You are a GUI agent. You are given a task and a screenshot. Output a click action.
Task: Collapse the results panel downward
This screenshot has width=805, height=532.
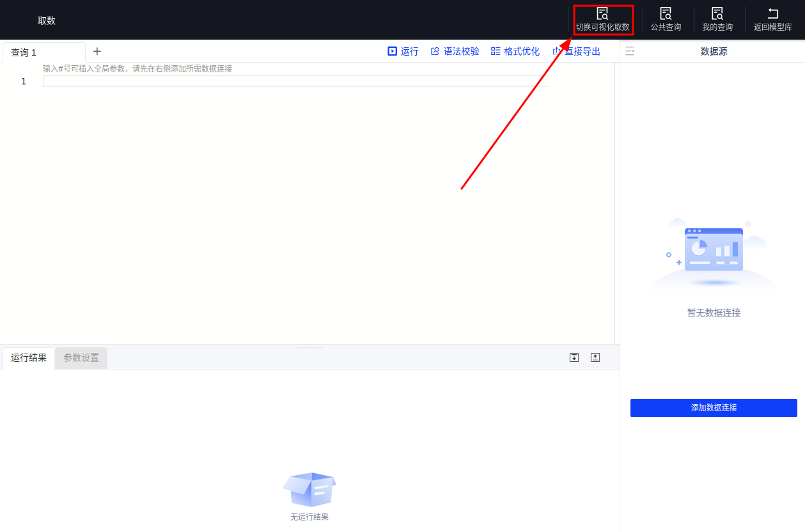coord(574,357)
